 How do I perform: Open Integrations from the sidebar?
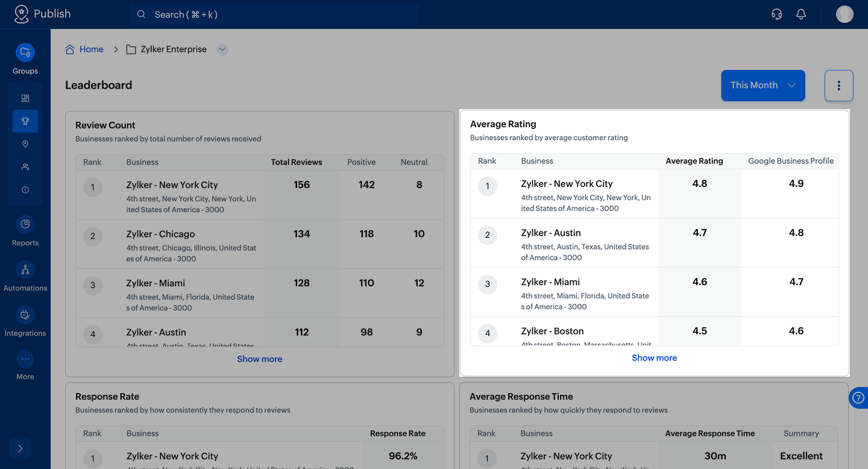point(25,315)
